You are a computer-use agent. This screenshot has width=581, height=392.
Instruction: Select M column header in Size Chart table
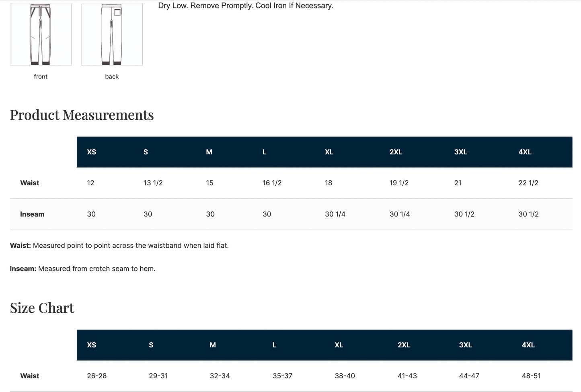point(213,345)
